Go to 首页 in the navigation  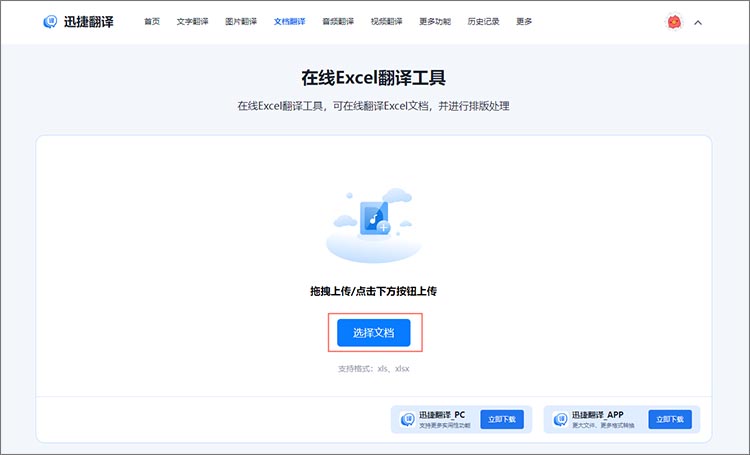[152, 22]
